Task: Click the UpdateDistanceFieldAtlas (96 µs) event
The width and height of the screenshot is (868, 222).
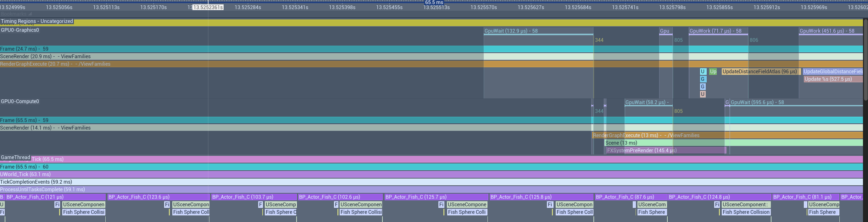Action: click(759, 71)
